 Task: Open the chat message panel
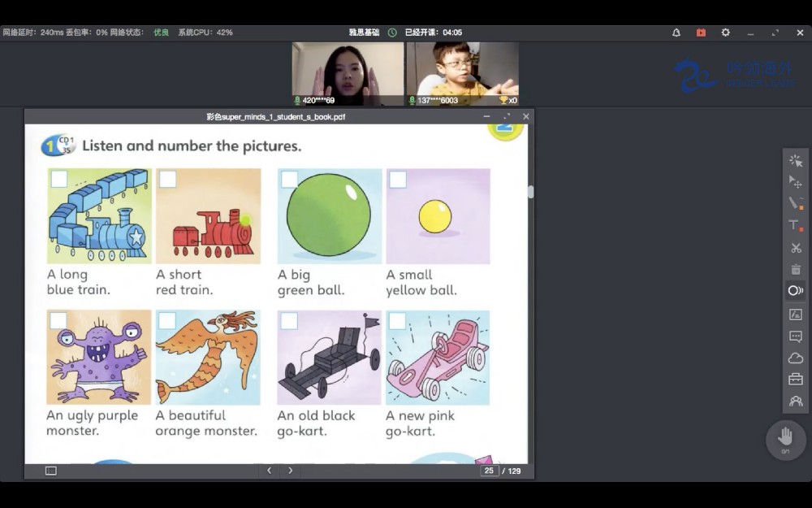[795, 336]
